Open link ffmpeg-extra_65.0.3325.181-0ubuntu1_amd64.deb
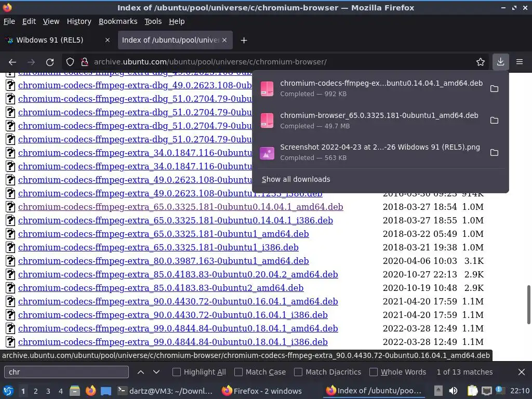 [164, 234]
